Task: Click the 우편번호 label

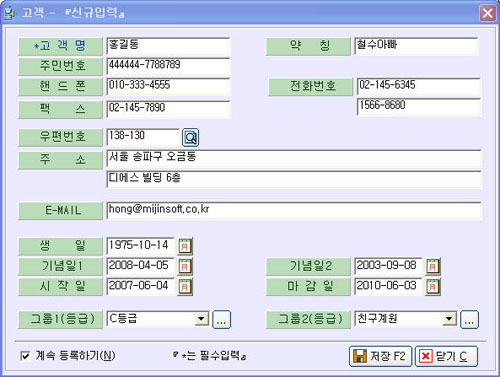Action: [x=60, y=137]
